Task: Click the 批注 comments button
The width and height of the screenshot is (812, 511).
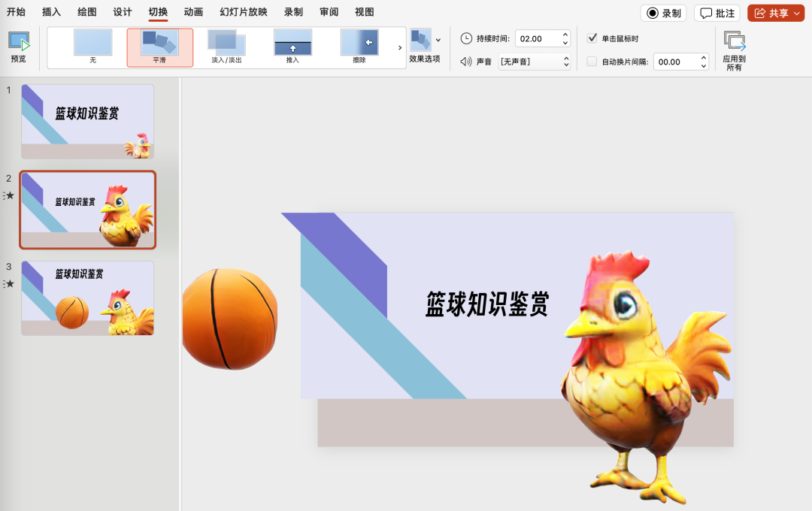Action: pyautogui.click(x=717, y=13)
